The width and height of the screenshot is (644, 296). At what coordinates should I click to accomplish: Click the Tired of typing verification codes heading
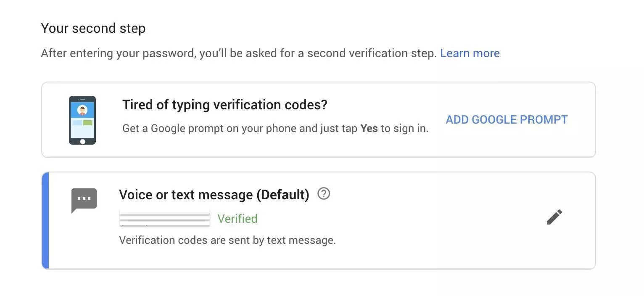pyautogui.click(x=224, y=105)
